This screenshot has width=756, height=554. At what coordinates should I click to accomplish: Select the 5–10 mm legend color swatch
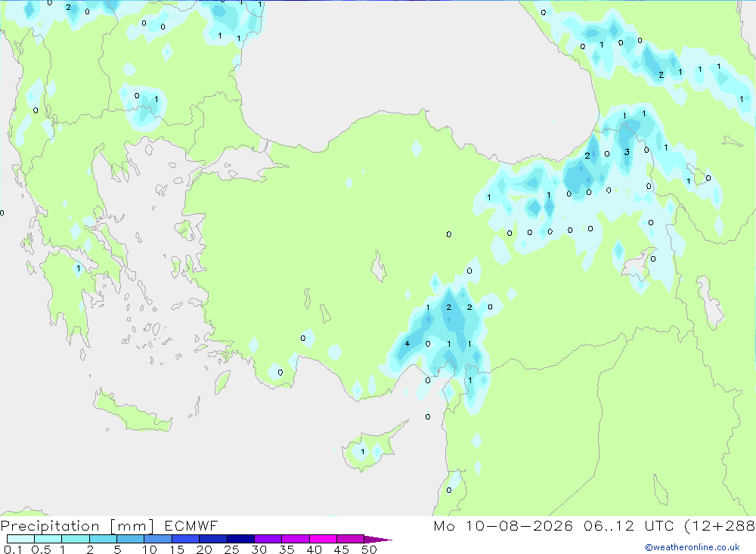click(131, 539)
